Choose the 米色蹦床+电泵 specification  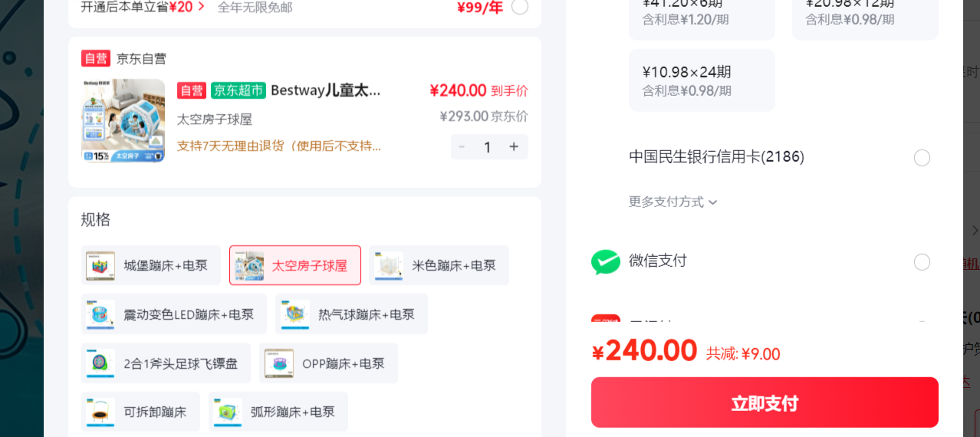pos(439,265)
